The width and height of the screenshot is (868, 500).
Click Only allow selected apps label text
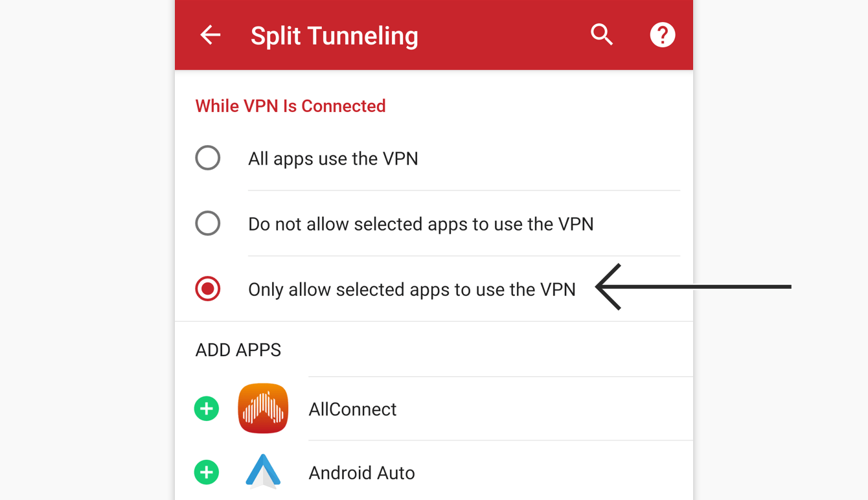[x=412, y=290]
